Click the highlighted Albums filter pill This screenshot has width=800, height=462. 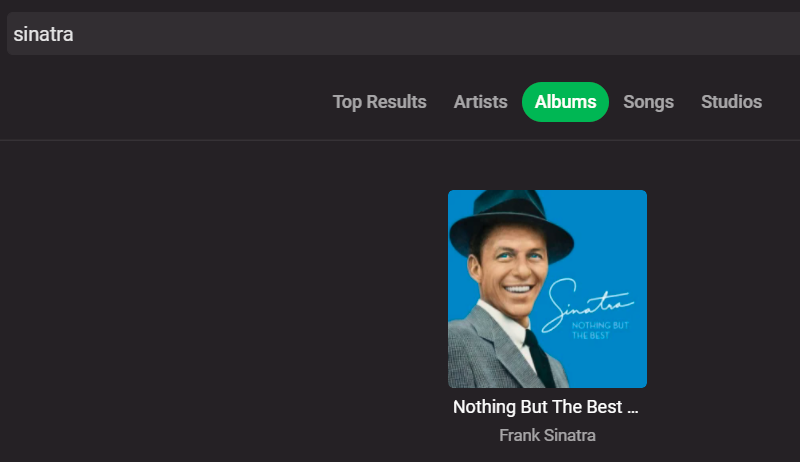pyautogui.click(x=565, y=102)
